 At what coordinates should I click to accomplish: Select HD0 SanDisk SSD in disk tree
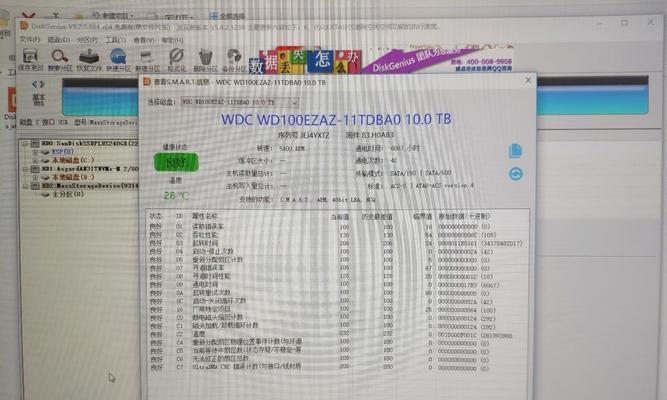pos(90,143)
